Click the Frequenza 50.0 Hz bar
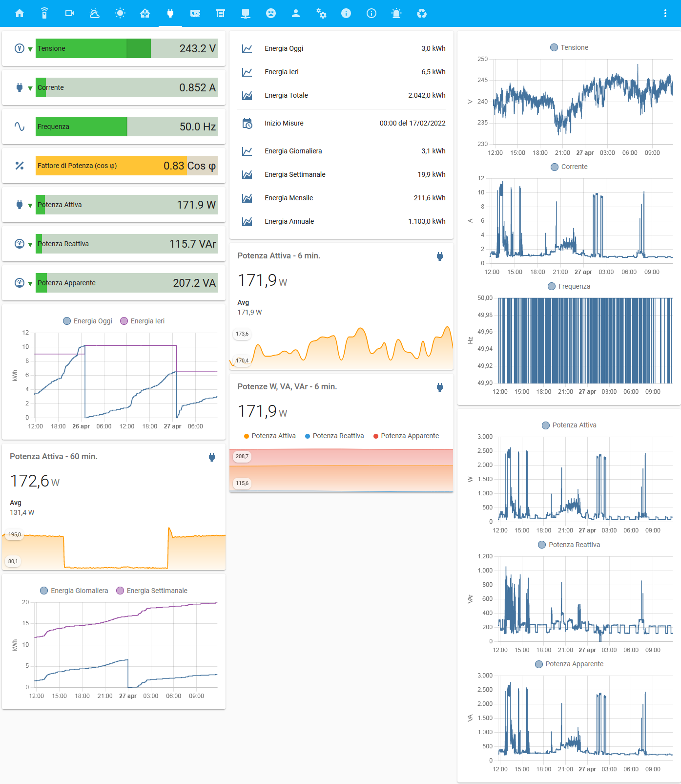681x784 pixels. coord(126,127)
